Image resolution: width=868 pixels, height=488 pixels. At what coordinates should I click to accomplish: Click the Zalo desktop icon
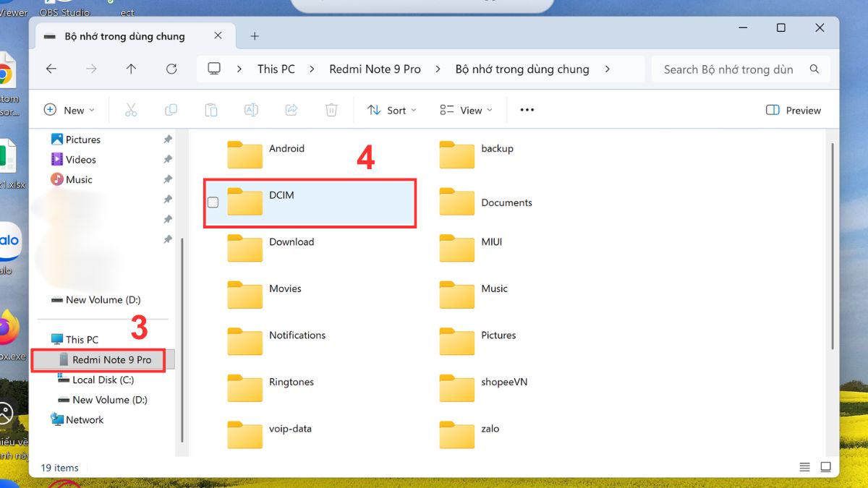click(x=9, y=241)
